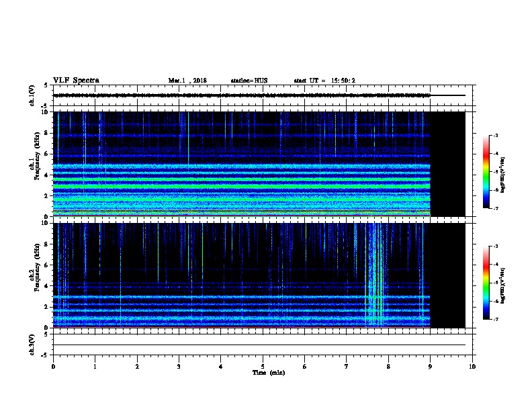
Task: Click the flat ch.3 voltage trace line
Action: click(259, 345)
